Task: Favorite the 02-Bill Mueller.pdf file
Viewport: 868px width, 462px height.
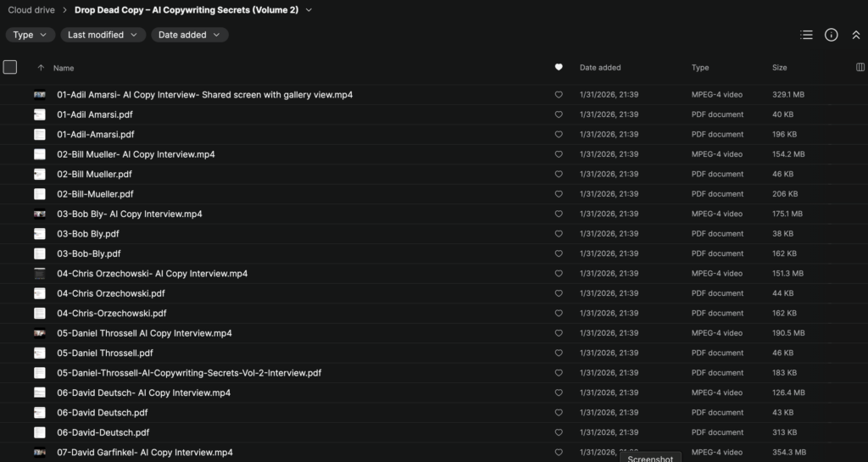Action: coord(559,174)
